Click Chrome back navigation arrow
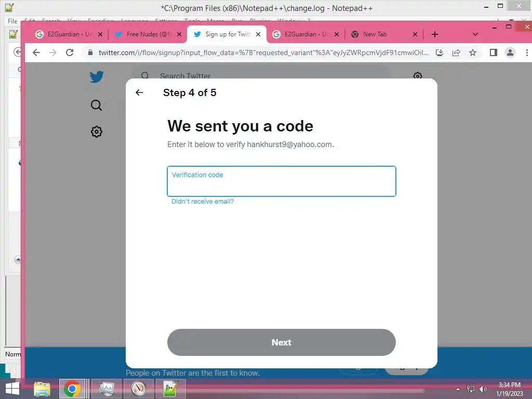 pyautogui.click(x=36, y=52)
